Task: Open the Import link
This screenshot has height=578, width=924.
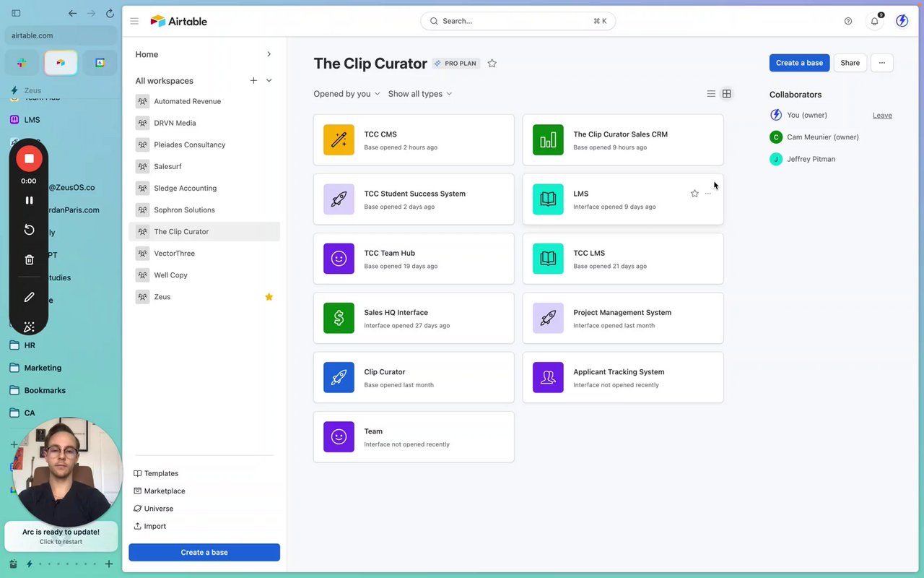Action: click(150, 526)
